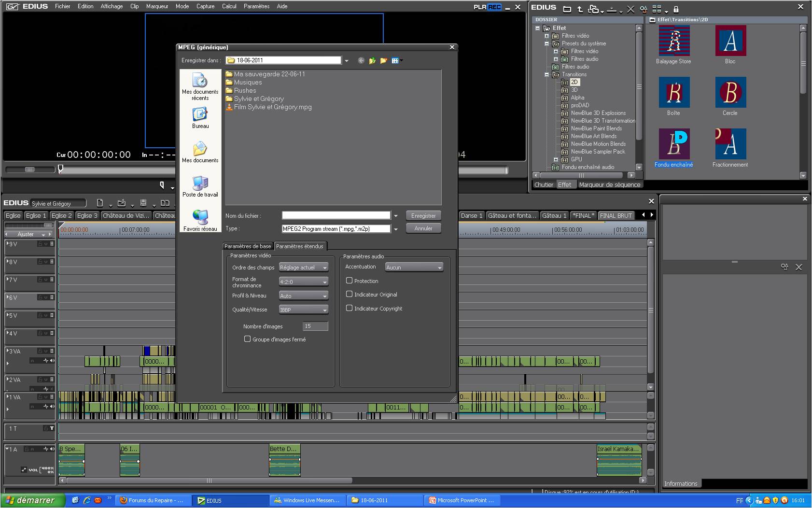Open Poste de travail in dialog sidebar
The image size is (812, 508).
pos(200,186)
